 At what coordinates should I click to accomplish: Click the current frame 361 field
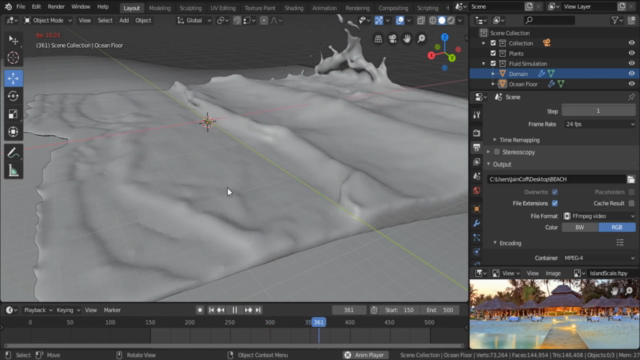[349, 310]
